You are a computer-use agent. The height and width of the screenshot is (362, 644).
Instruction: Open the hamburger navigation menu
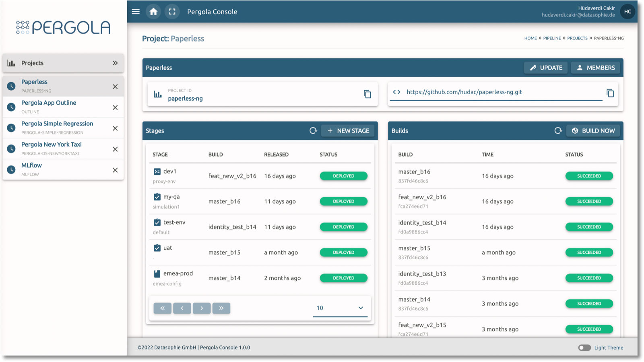136,12
